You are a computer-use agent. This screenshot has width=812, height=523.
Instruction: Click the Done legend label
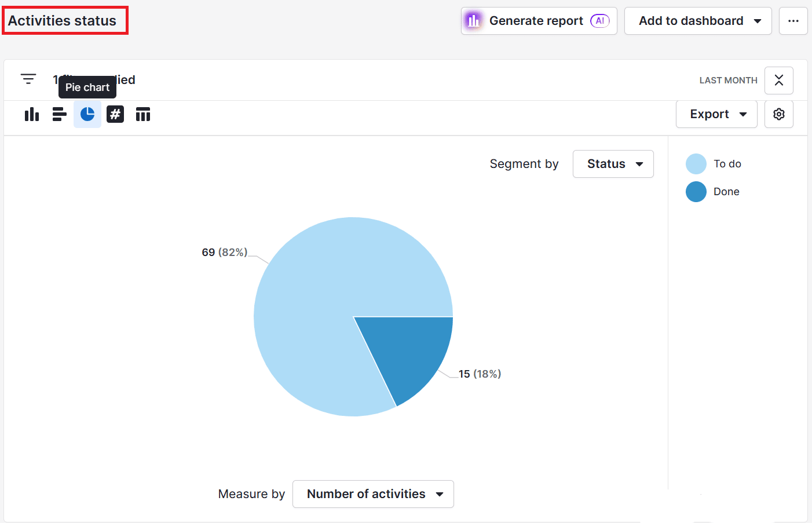pos(726,192)
